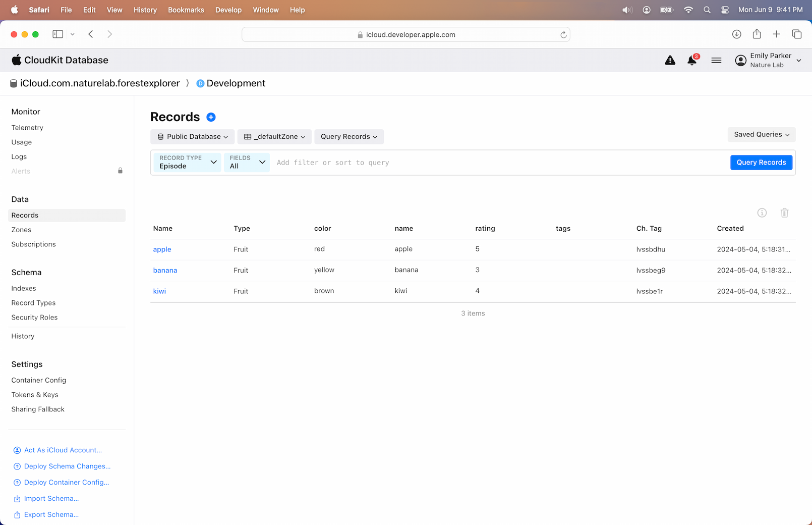This screenshot has height=525, width=812.
Task: Toggle the Safari sidebar icon
Action: coord(58,34)
